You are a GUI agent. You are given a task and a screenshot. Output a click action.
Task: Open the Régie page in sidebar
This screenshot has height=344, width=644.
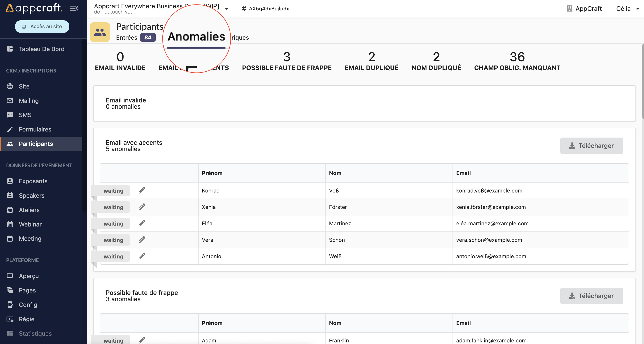pos(27,319)
